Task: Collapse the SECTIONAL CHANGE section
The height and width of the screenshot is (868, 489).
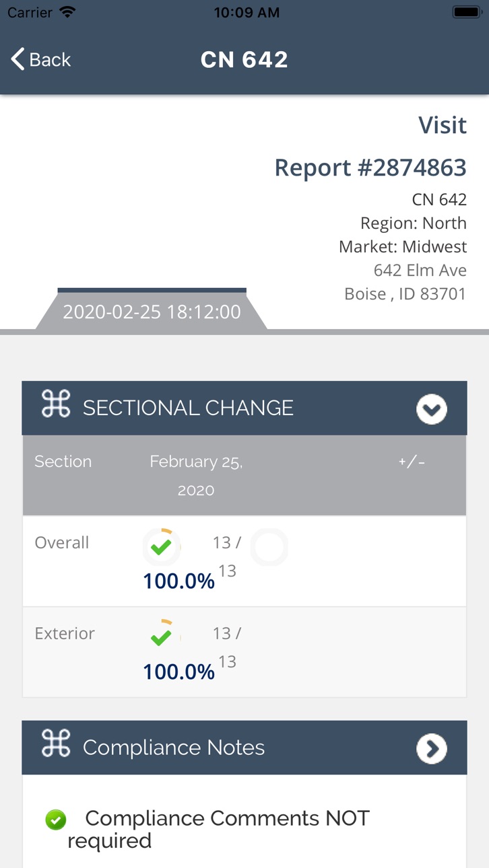Action: click(x=432, y=409)
